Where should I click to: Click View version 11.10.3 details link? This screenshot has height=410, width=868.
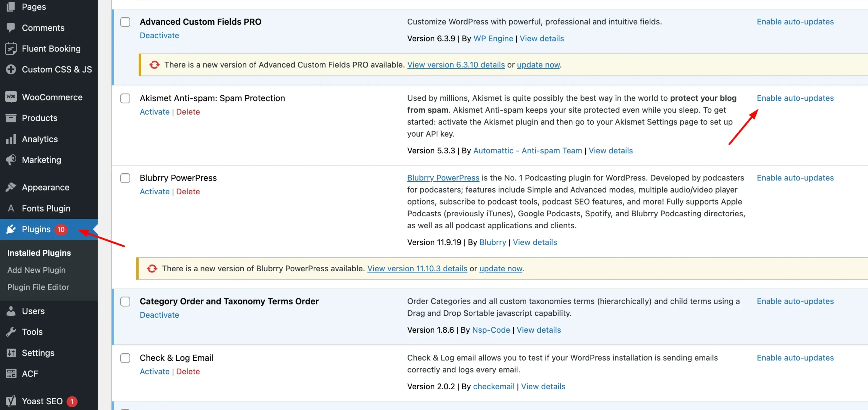click(x=417, y=269)
